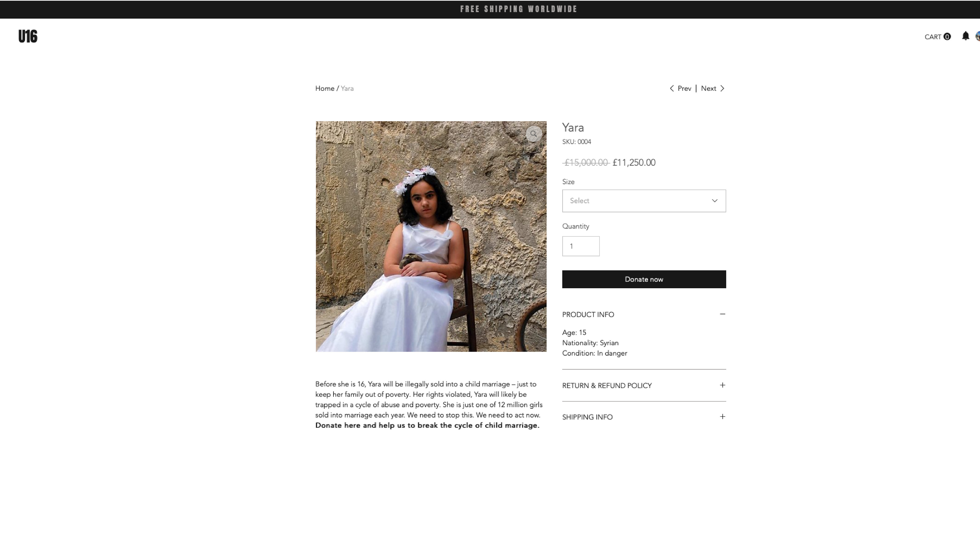Viewport: 980px width, 551px height.
Task: Expand Shipping Info plus icon
Action: click(x=722, y=417)
